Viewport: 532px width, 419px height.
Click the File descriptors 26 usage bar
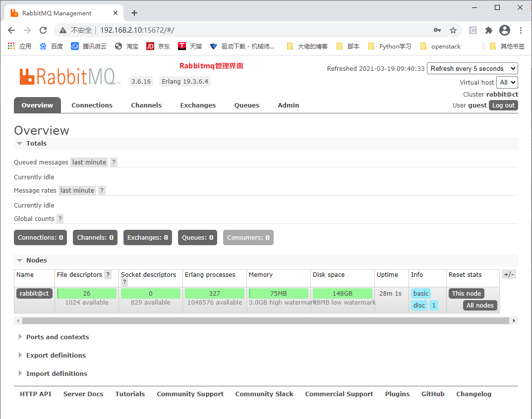[87, 293]
